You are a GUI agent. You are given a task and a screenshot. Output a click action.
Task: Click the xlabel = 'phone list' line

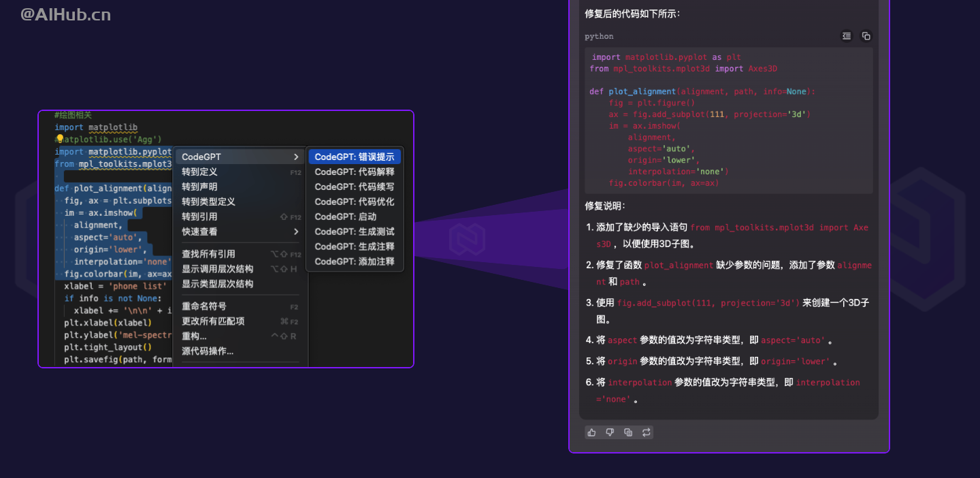coord(114,286)
